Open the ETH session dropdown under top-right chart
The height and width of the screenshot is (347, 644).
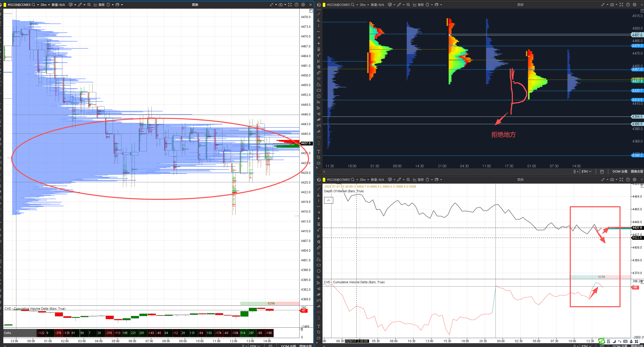pos(586,172)
